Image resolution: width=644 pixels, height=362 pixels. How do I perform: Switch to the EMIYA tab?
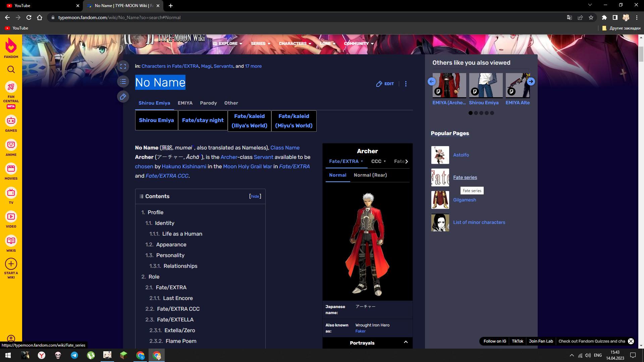pos(185,103)
